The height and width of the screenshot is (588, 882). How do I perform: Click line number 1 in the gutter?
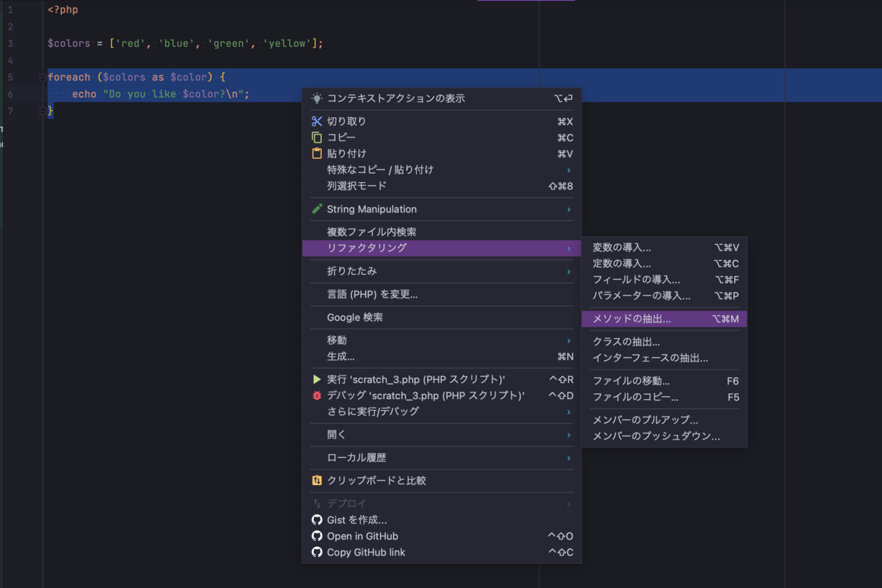coord(10,10)
